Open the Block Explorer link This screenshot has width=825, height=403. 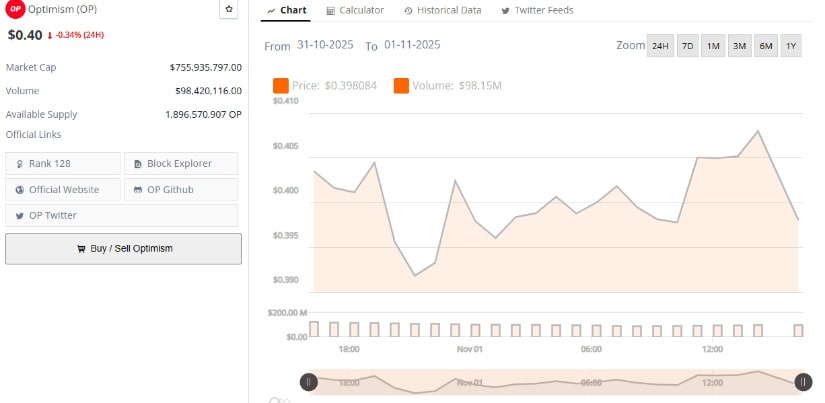tap(180, 163)
